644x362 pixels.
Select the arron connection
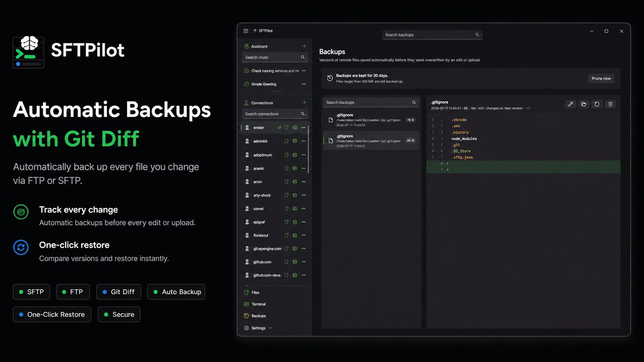(x=275, y=182)
